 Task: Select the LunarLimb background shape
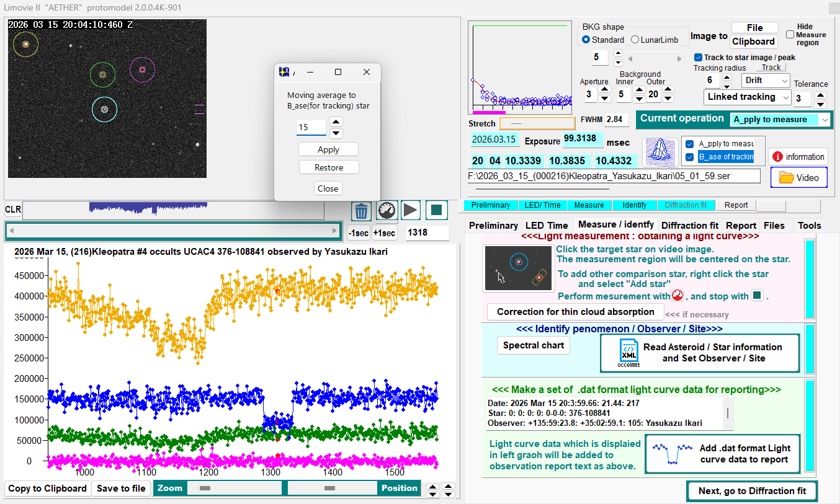point(635,40)
